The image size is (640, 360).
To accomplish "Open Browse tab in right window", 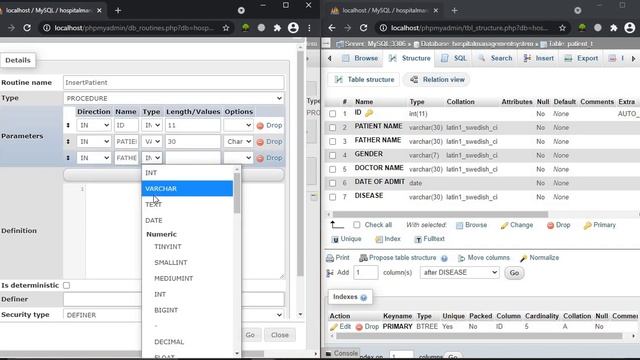I will [x=360, y=58].
